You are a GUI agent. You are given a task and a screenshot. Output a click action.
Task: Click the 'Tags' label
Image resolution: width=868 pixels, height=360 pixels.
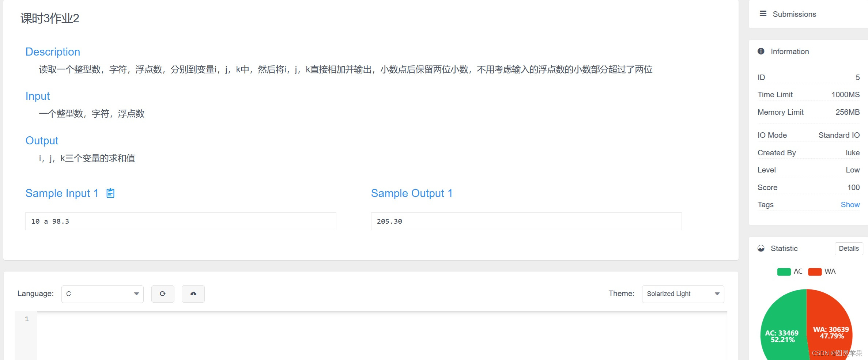click(765, 205)
